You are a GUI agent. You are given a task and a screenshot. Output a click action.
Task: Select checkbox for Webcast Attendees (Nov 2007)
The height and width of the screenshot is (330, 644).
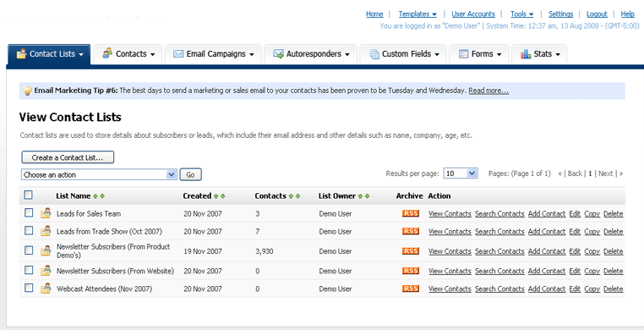tap(29, 288)
